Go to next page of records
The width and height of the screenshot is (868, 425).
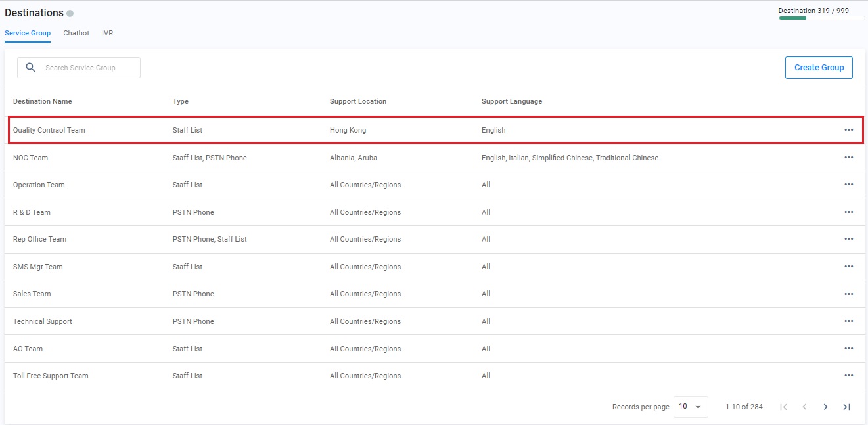pos(825,407)
